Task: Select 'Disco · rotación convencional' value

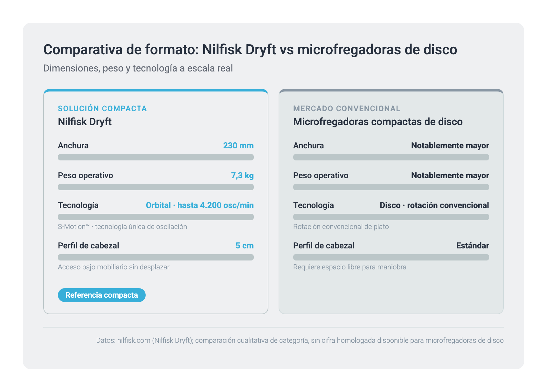Action: tap(434, 205)
